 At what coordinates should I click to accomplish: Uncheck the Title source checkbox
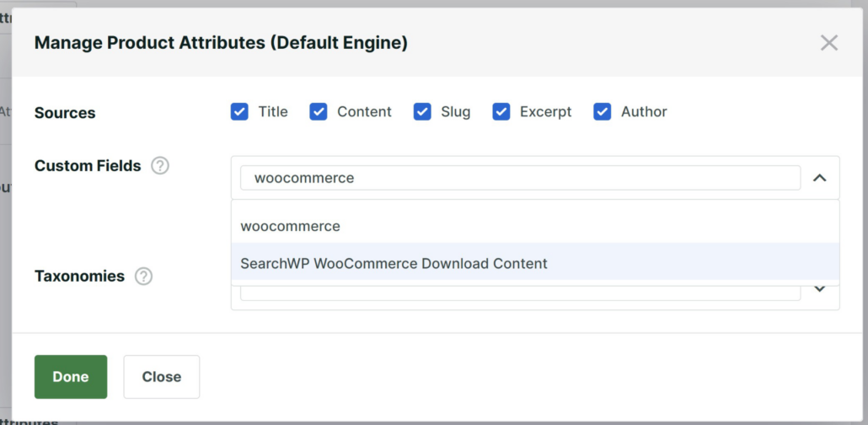(239, 111)
